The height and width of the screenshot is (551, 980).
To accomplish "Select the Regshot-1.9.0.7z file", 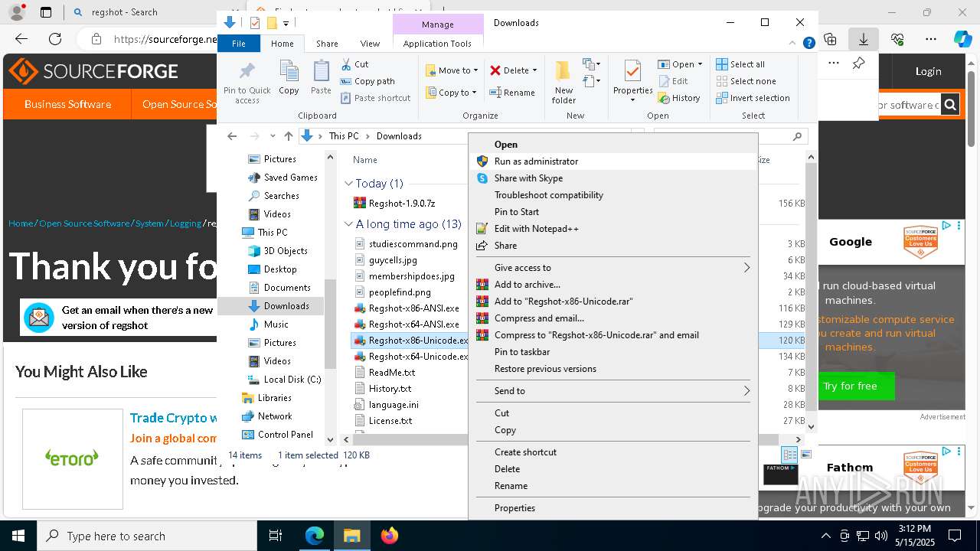I will coord(401,204).
